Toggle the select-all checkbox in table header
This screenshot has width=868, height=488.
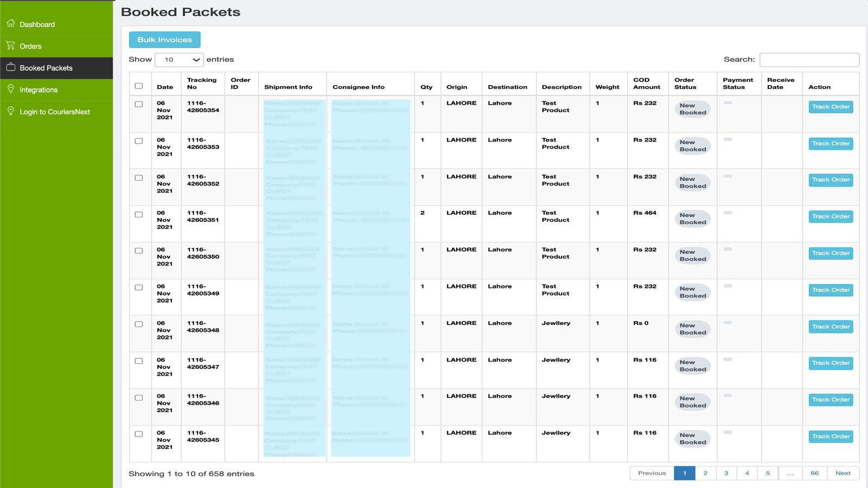(x=139, y=86)
